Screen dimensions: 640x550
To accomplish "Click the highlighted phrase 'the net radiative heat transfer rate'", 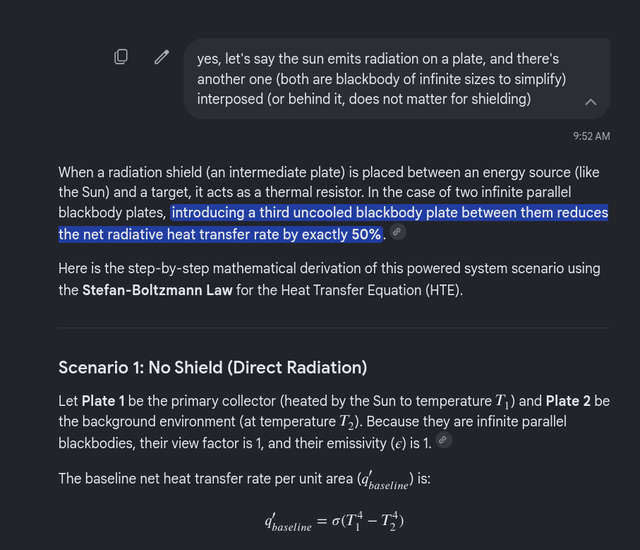I will tap(171, 235).
